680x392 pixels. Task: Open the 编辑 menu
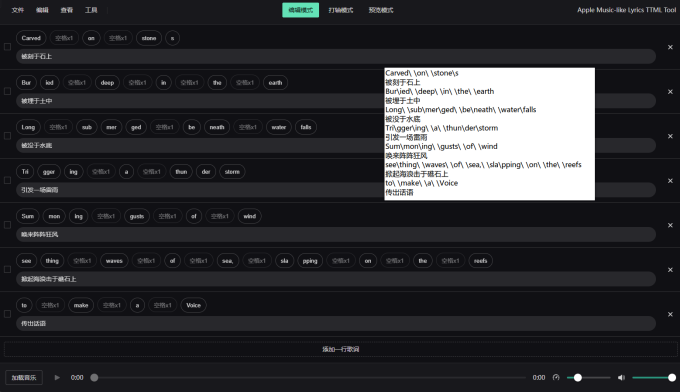pyautogui.click(x=42, y=10)
